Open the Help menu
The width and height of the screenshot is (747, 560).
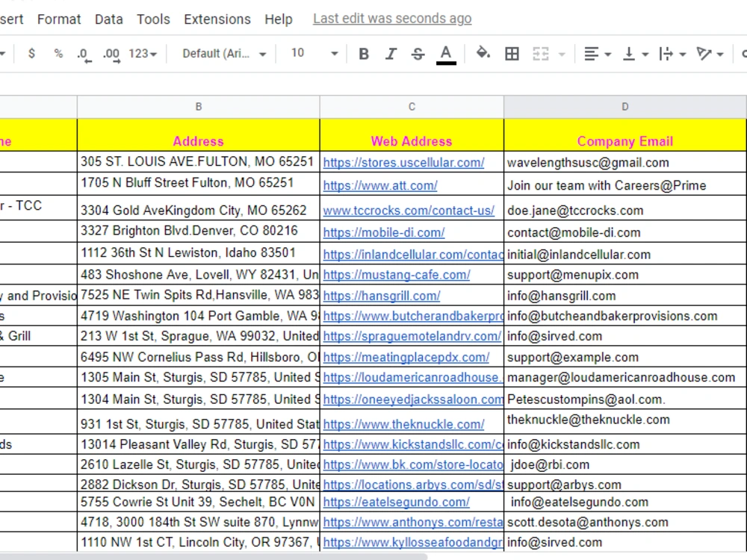[278, 19]
